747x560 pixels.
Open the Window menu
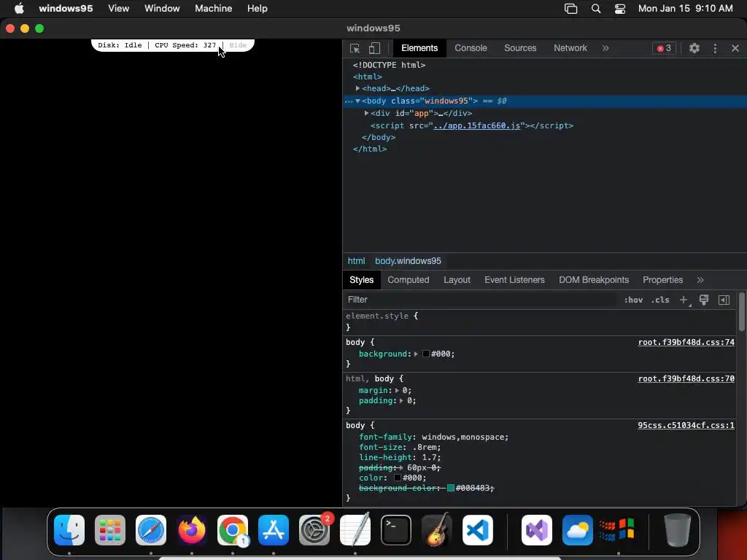162,9
